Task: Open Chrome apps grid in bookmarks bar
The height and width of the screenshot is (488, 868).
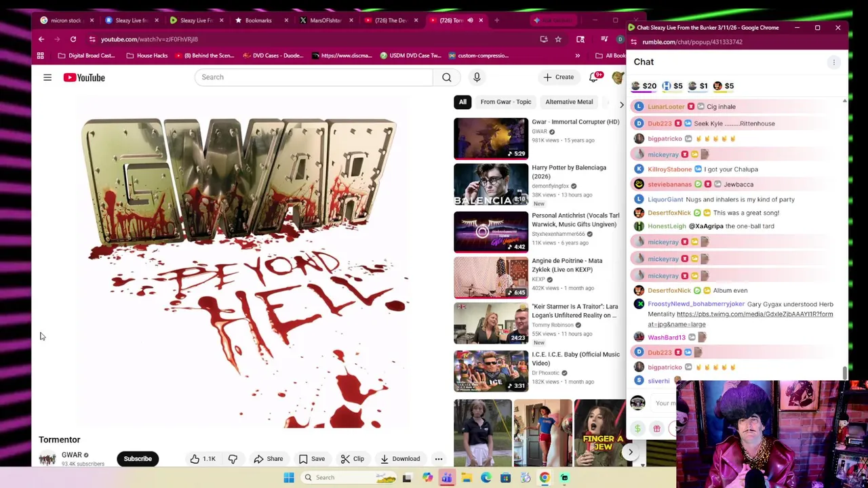Action: [40, 56]
